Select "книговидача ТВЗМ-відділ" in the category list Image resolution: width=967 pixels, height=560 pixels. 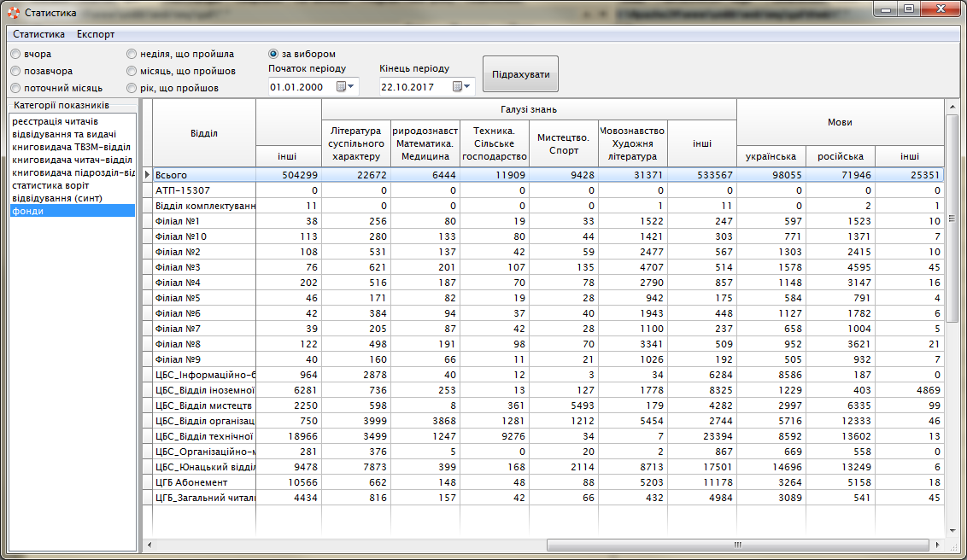click(72, 147)
